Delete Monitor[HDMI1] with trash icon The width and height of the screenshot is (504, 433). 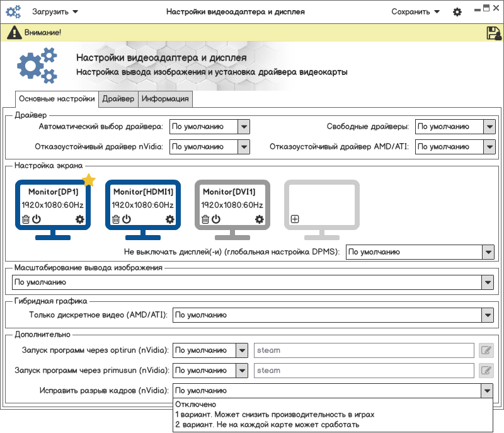click(x=116, y=219)
